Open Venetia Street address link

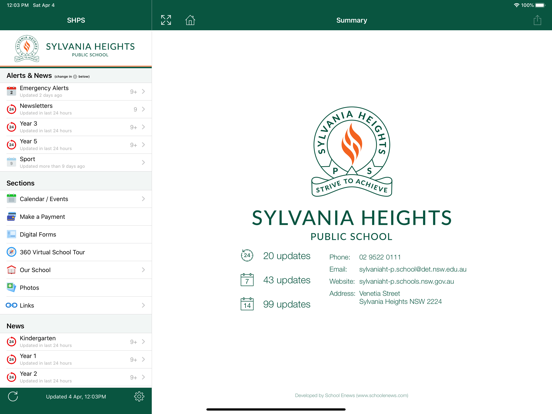(400, 297)
